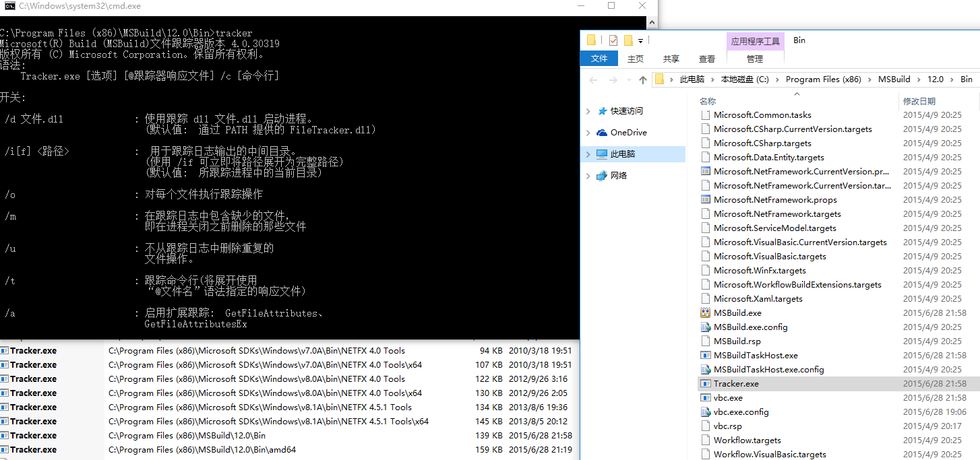Select 快速访问 in the navigation pane
The image size is (980, 460).
coord(627,111)
